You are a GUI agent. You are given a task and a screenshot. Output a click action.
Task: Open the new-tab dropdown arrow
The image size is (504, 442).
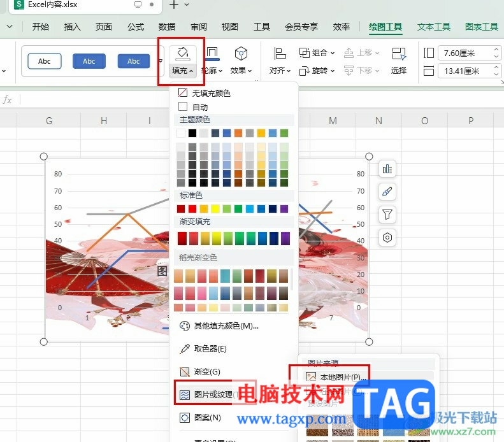187,4
